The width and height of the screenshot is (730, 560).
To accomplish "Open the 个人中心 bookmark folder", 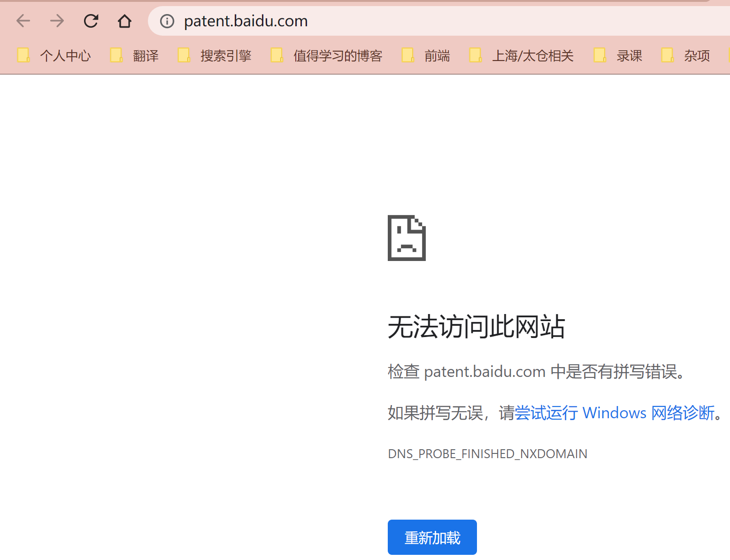I will pos(54,56).
